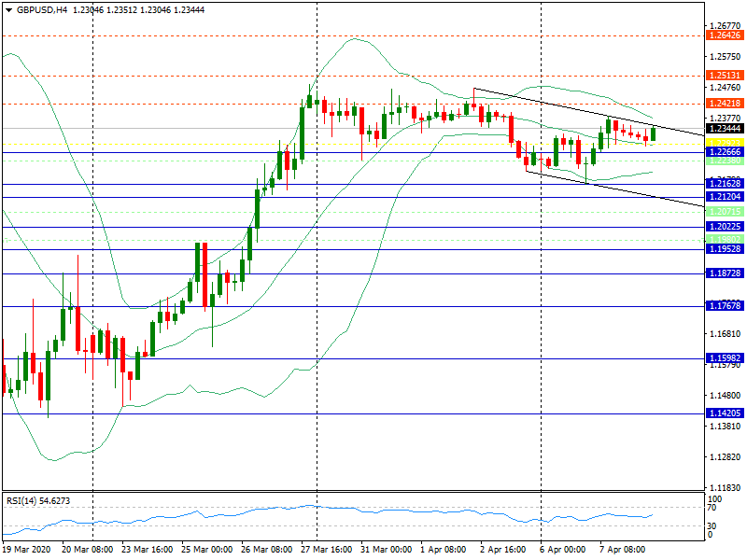Select the blue 1.21204 level tag
747x560 pixels.
pyautogui.click(x=725, y=197)
